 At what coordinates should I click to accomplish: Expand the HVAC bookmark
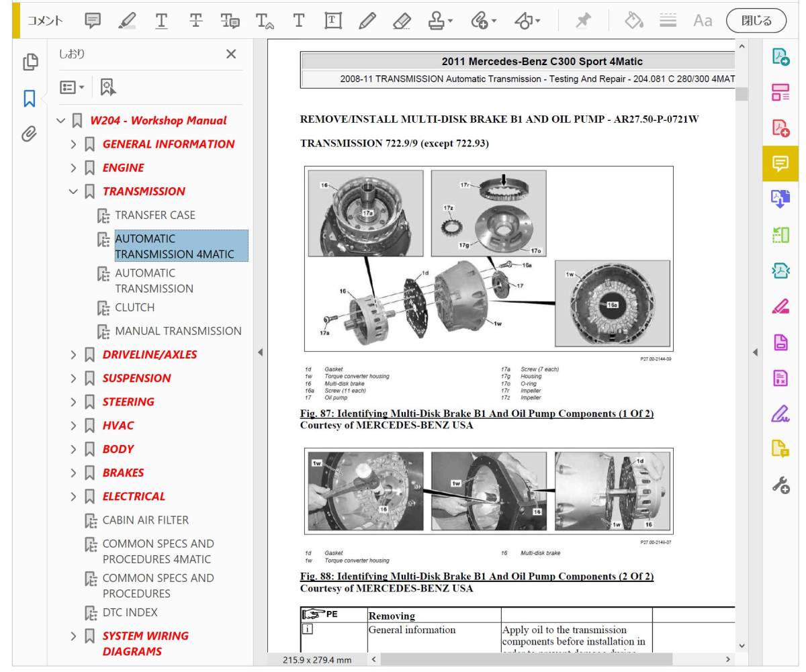pos(73,426)
